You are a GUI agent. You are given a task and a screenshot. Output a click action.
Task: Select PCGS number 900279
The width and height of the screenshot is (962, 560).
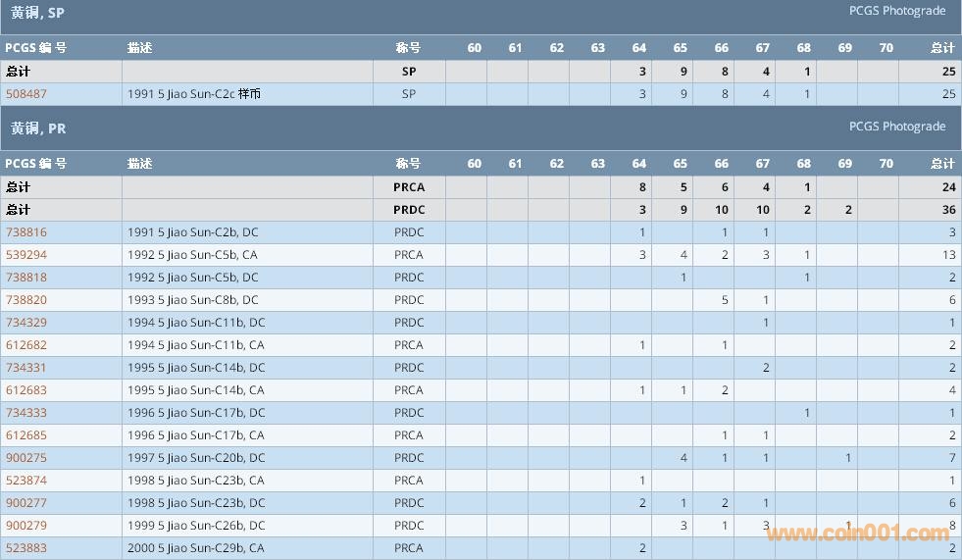tap(26, 526)
